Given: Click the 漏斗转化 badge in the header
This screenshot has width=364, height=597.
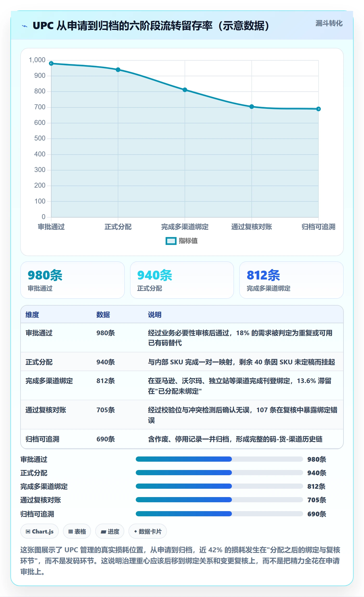Looking at the screenshot, I should [x=329, y=23].
